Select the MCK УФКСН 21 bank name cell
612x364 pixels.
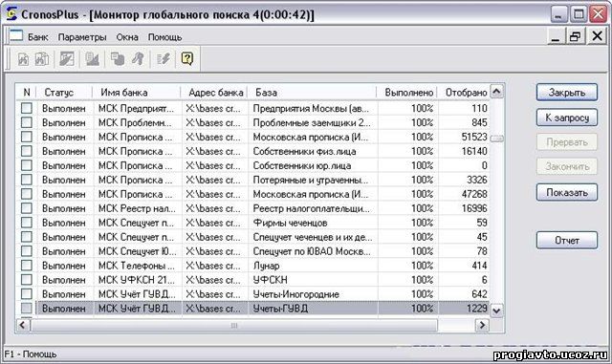pos(138,280)
